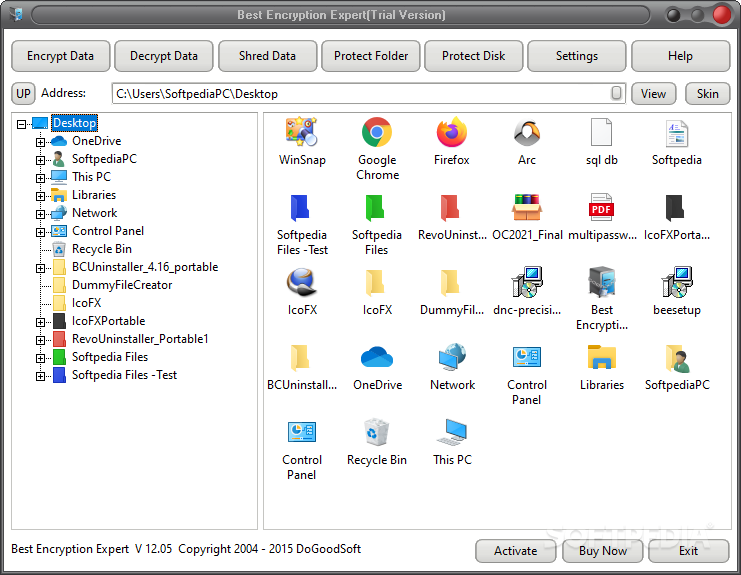Select IcoFX folder in the tree
741x575 pixels.
pyautogui.click(x=86, y=303)
